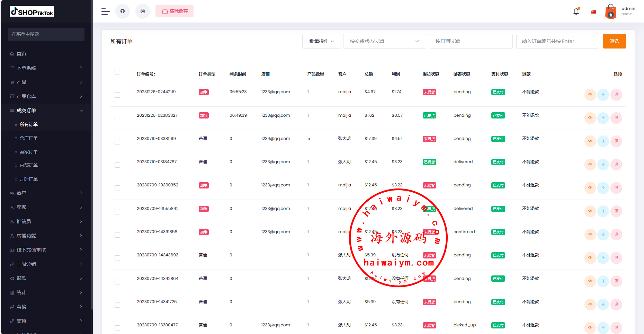This screenshot has width=644, height=334.
Task: Open the notifications bell
Action: click(576, 11)
